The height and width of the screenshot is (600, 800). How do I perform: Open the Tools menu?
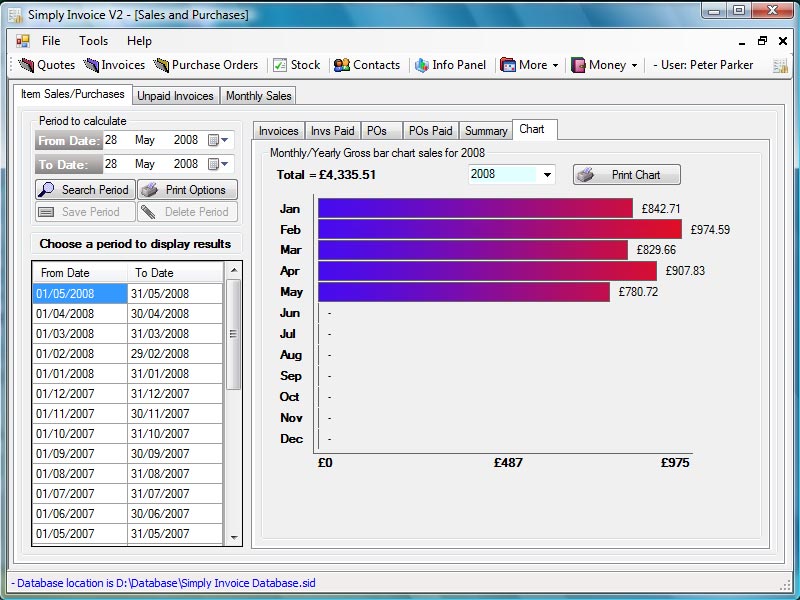pos(94,41)
